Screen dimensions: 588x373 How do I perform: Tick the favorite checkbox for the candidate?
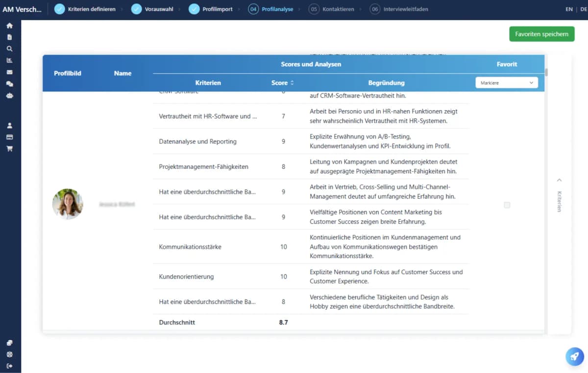pos(507,205)
